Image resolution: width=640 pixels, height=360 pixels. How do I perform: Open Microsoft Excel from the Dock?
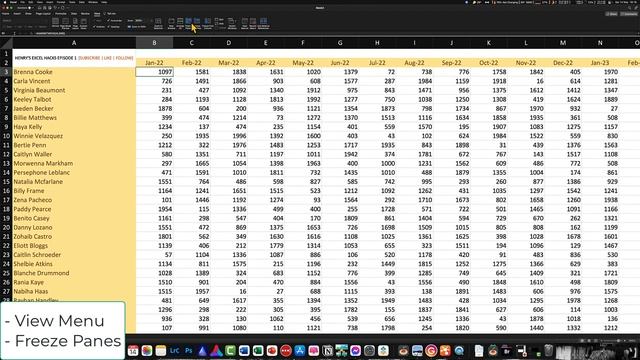(x=258, y=351)
